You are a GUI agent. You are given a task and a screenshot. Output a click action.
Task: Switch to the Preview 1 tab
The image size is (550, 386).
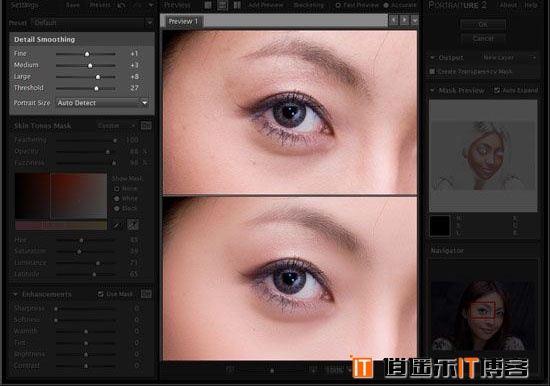click(183, 21)
